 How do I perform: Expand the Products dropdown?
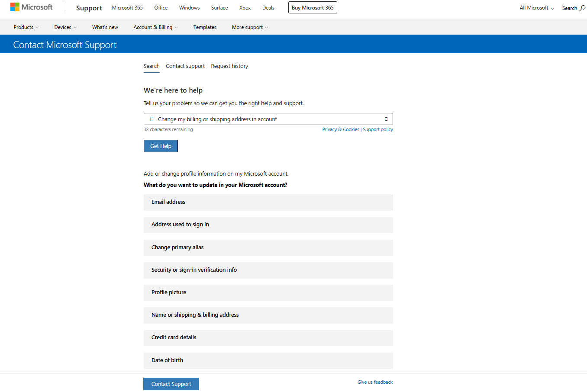click(x=26, y=27)
